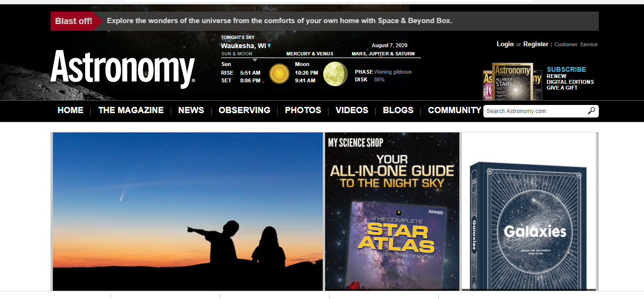Open the comet silhouette feature photo

coord(188,212)
